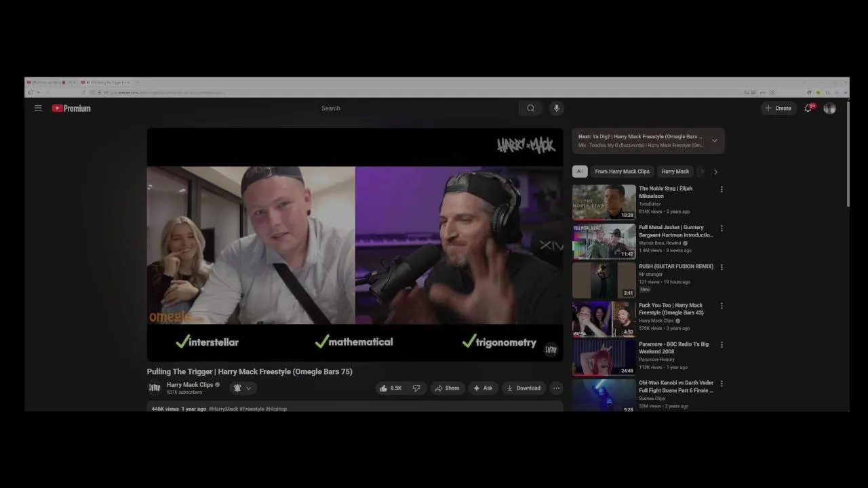This screenshot has width=868, height=488.
Task: Click the Warner Bros. Rewind channel name
Action: [x=660, y=243]
